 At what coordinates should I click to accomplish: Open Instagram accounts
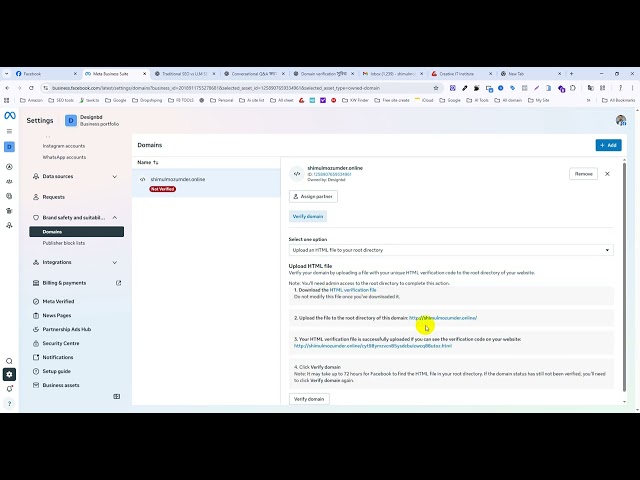[x=64, y=146]
